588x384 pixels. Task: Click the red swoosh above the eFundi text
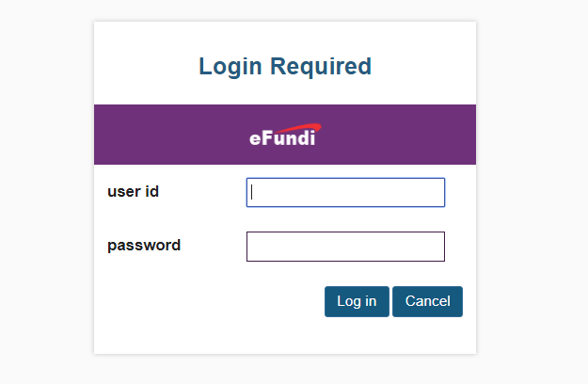coord(301,128)
